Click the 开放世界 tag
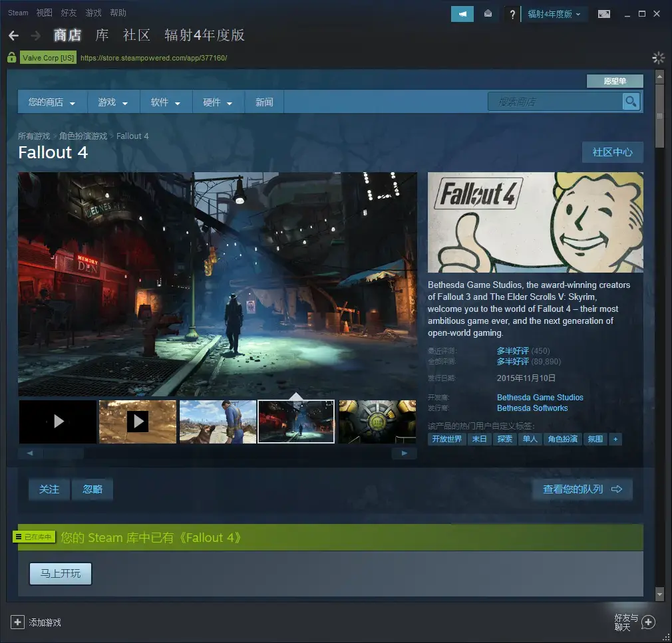 [447, 439]
